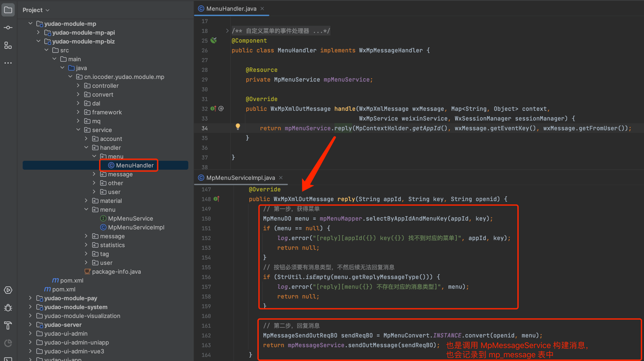Select the MpMenuServiceImpl.java tab

point(240,178)
